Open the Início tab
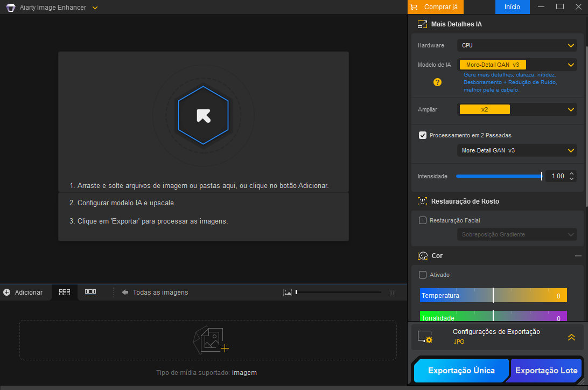Screen dimensions: 588x390 click(512, 7)
